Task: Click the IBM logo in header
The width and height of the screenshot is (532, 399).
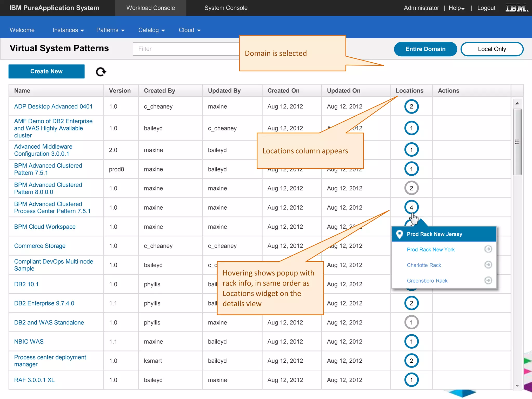Action: (517, 8)
